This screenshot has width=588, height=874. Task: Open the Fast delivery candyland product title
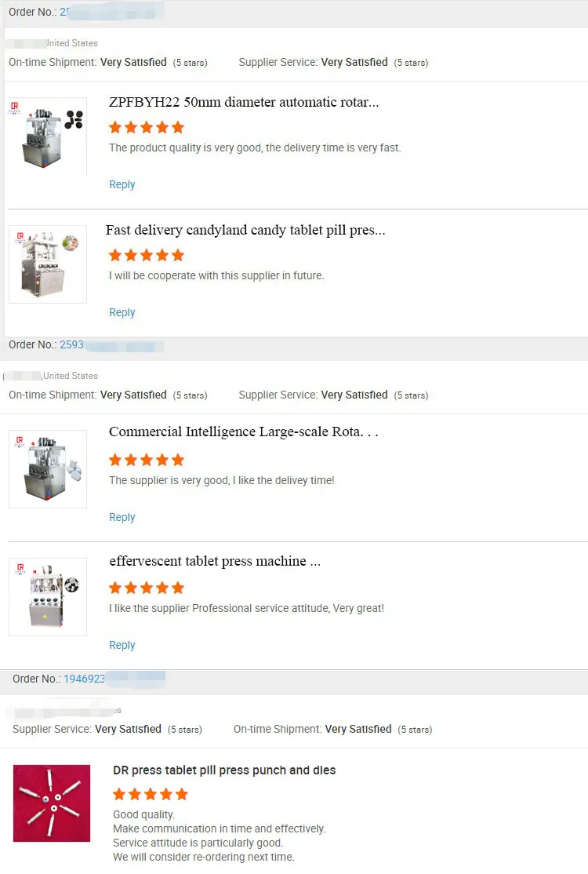(245, 231)
